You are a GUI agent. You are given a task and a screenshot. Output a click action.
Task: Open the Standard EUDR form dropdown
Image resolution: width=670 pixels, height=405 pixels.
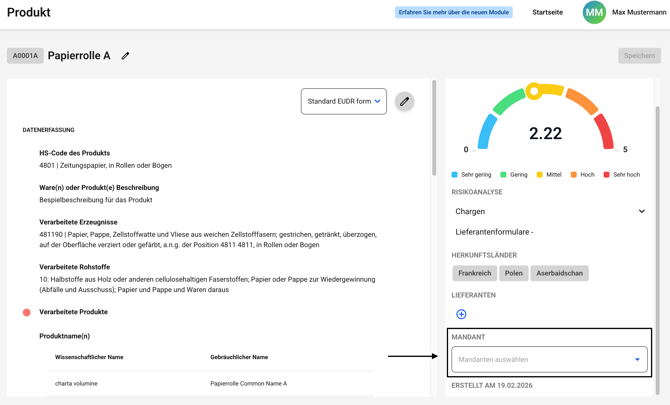coord(343,101)
